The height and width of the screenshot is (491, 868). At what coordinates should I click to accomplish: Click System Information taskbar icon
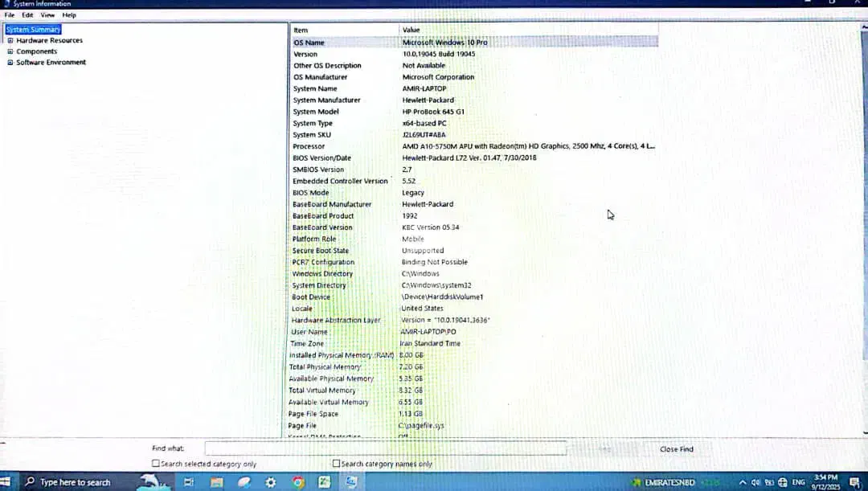351,482
